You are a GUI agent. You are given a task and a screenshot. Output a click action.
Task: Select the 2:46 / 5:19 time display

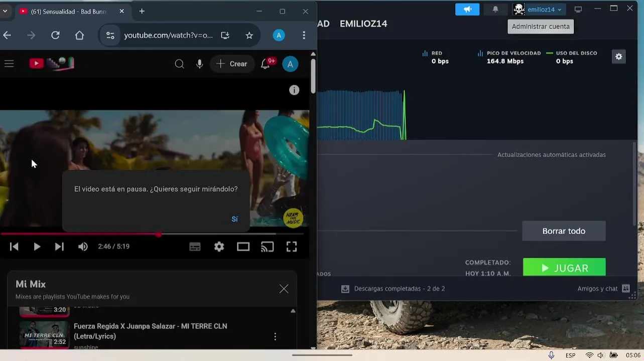(114, 246)
